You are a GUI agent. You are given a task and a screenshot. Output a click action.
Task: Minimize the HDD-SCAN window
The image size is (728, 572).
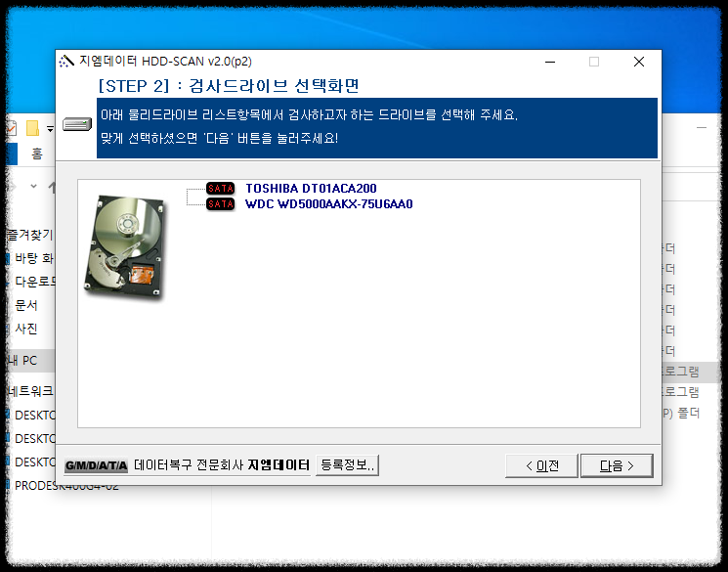pyautogui.click(x=550, y=62)
